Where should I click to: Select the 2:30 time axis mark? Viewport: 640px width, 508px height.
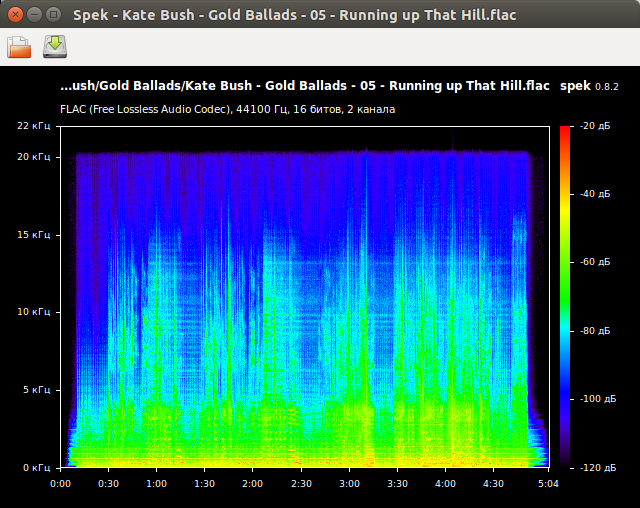[301, 483]
